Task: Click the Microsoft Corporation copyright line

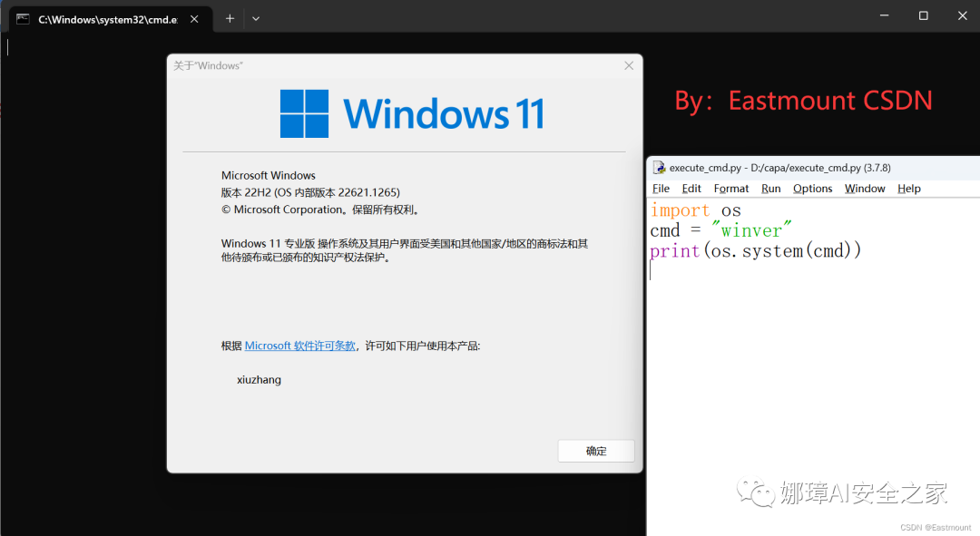Action: pyautogui.click(x=320, y=210)
